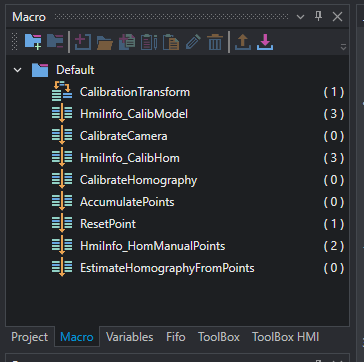364x362 pixels.
Task: Select the CalibrateHomography macro
Action: point(138,180)
